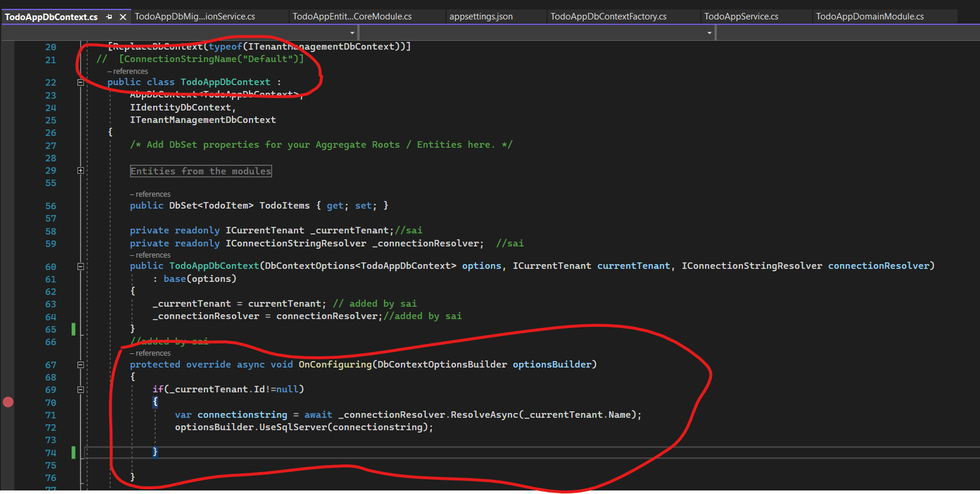Viewport: 980px width, 494px height.
Task: Open the TodoAppEntit...CoreModule.cs tab
Action: pyautogui.click(x=352, y=17)
